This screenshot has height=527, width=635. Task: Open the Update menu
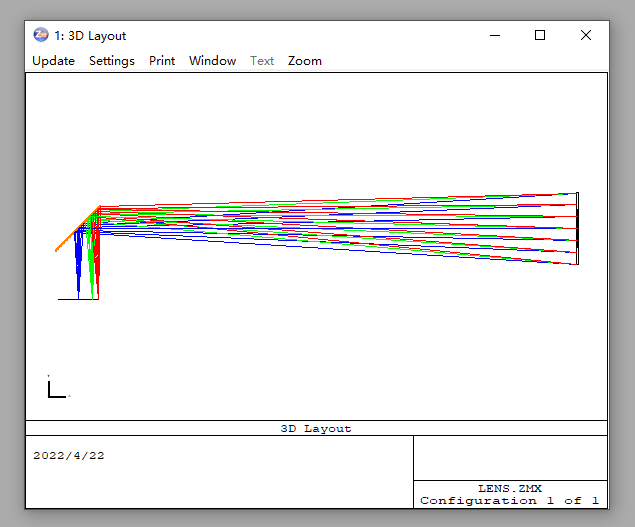[53, 61]
